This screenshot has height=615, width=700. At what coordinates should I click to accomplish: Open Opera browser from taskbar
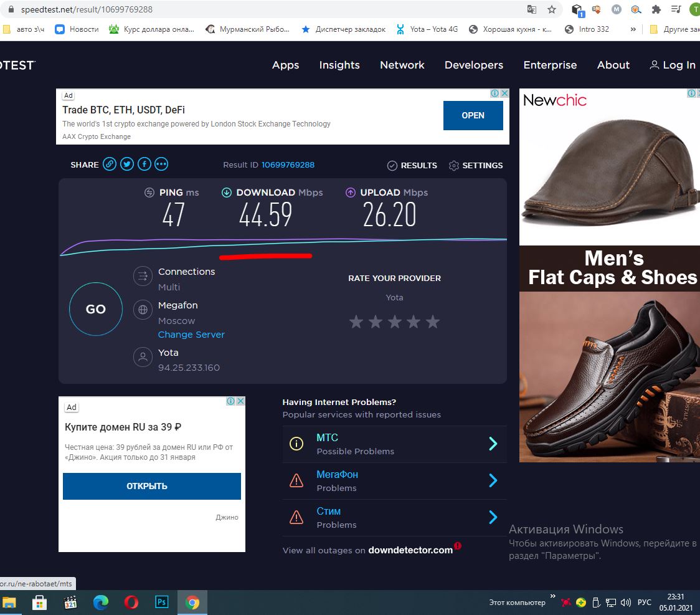[x=131, y=603]
